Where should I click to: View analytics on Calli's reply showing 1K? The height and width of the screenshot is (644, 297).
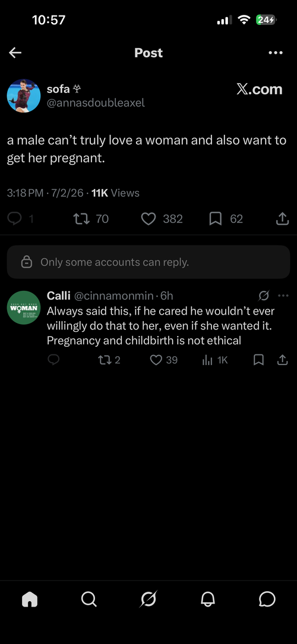pyautogui.click(x=215, y=360)
